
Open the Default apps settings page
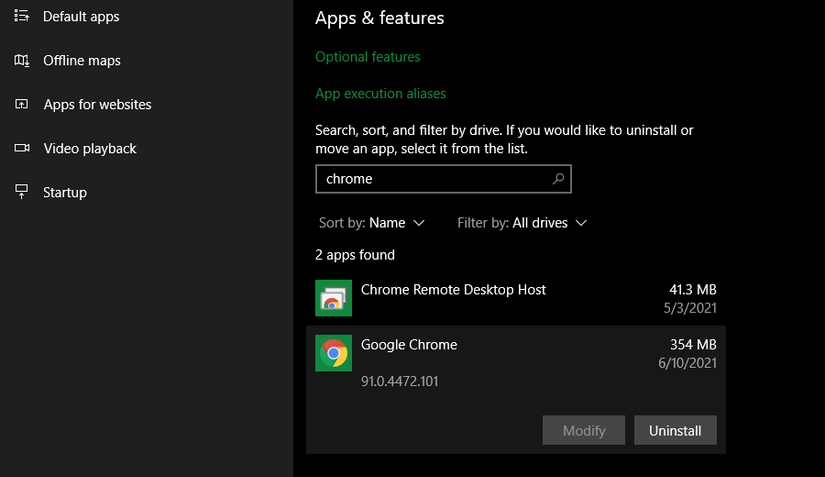click(x=82, y=16)
